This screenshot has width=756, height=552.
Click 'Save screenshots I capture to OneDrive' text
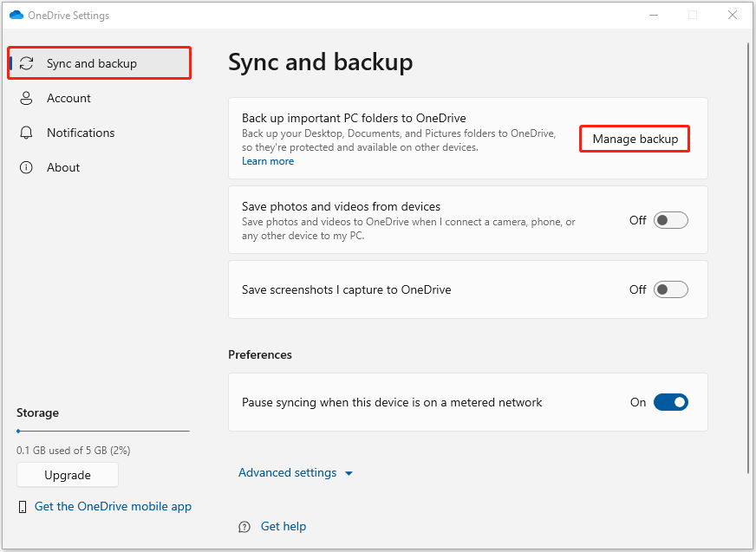point(346,289)
